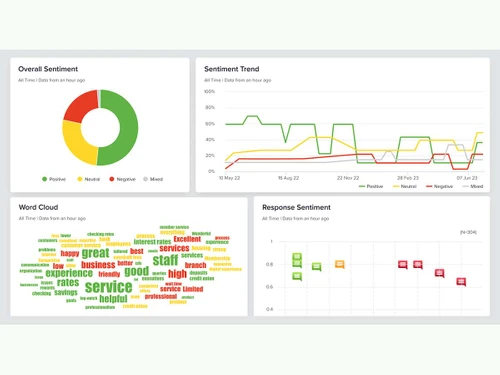Click the Word Cloud card title
This screenshot has width=500, height=375.
(38, 207)
